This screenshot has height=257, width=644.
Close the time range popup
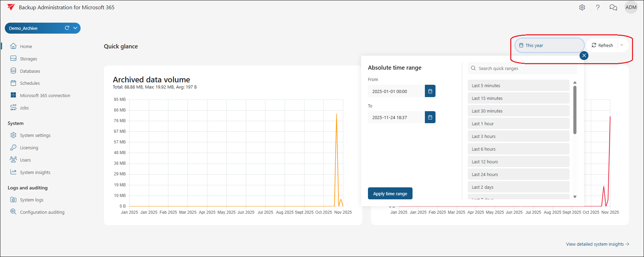pos(584,56)
